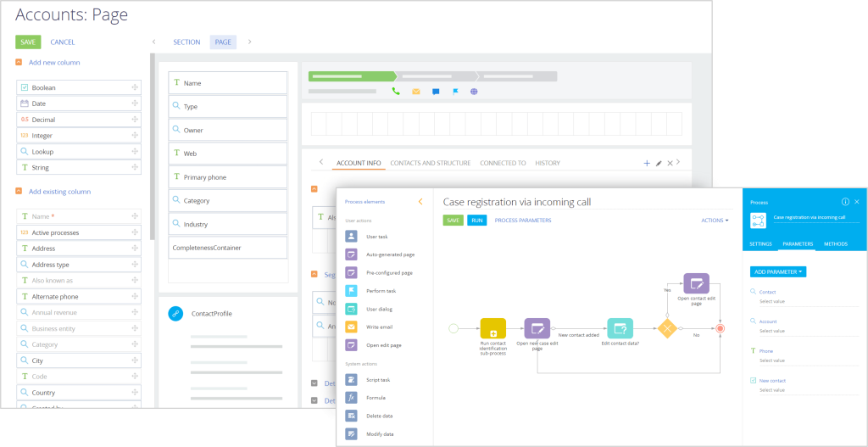Open the Account Info tab

[x=359, y=164]
